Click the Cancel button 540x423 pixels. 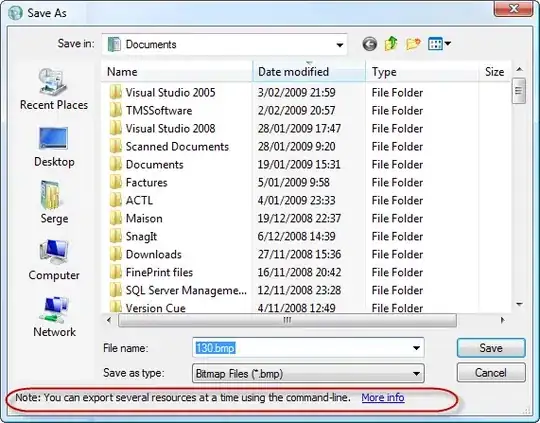point(491,373)
